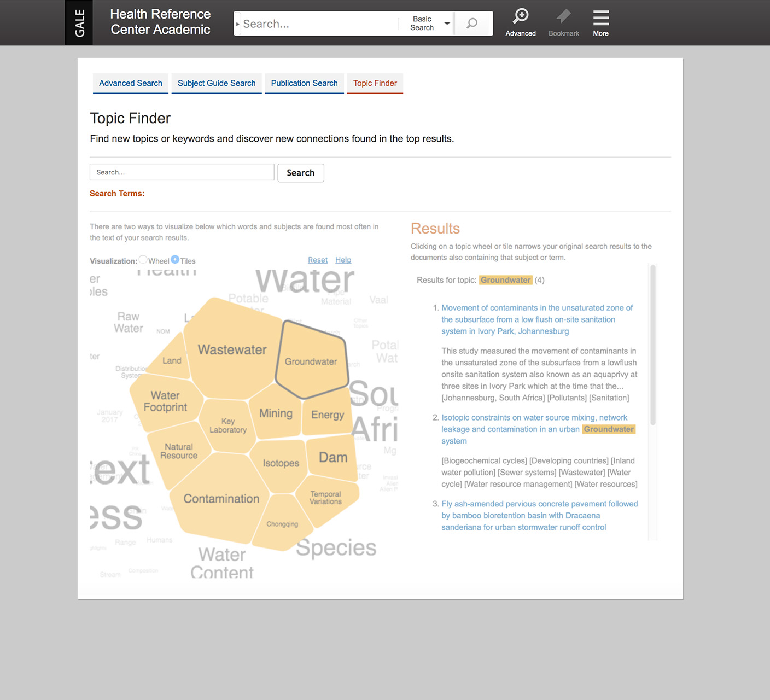
Task: Choose the Mining tile
Action: click(276, 413)
